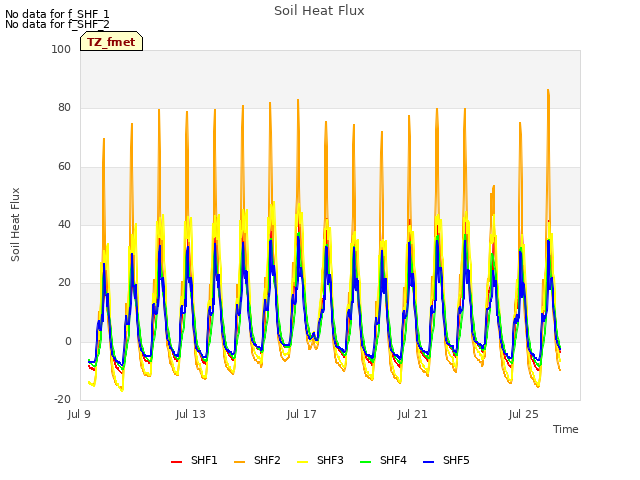Click the Jul 21 x-axis tick label
The height and width of the screenshot is (480, 640).
click(x=413, y=414)
